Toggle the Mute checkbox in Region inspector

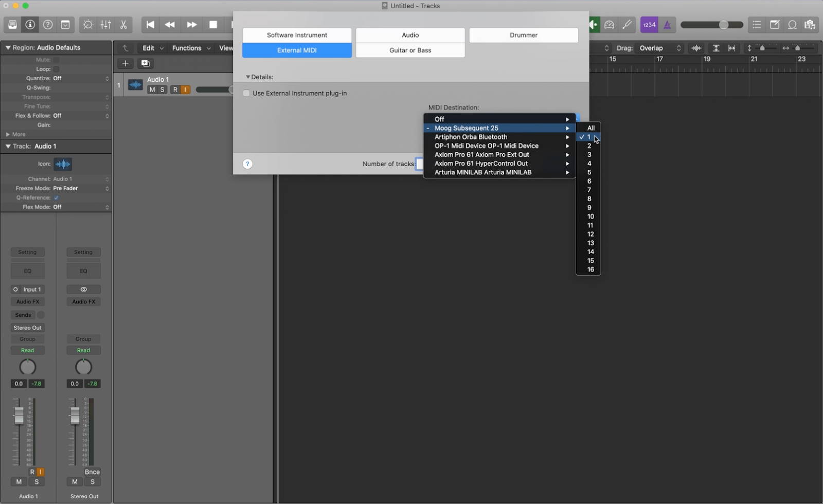coord(56,60)
